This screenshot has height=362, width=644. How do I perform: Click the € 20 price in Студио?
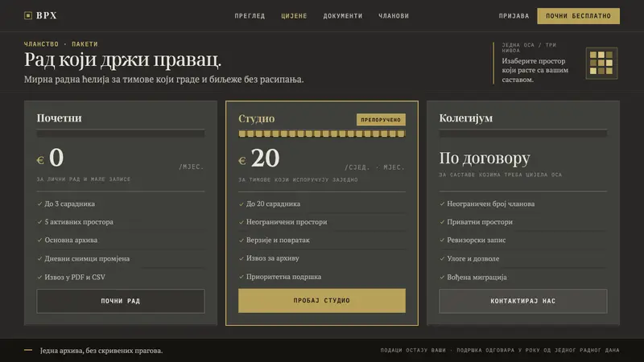click(x=259, y=158)
